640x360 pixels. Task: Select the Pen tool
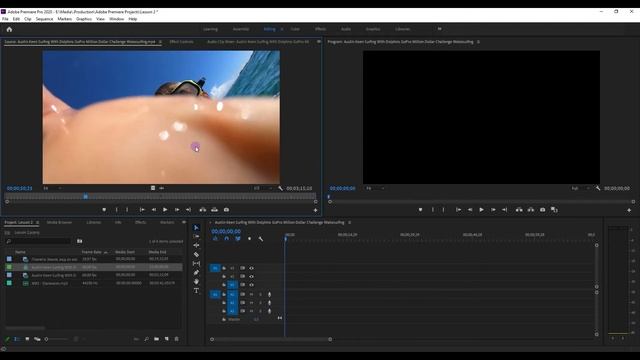click(x=196, y=273)
